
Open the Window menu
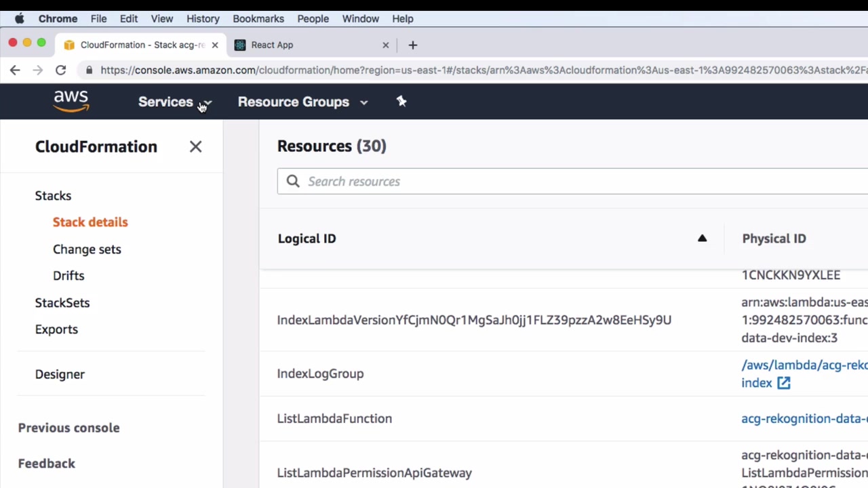coord(361,19)
